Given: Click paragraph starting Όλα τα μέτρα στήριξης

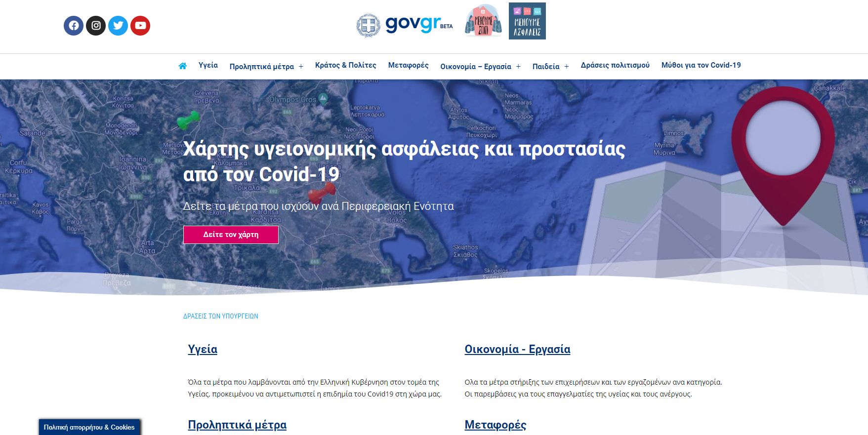Looking at the screenshot, I should 593,388.
